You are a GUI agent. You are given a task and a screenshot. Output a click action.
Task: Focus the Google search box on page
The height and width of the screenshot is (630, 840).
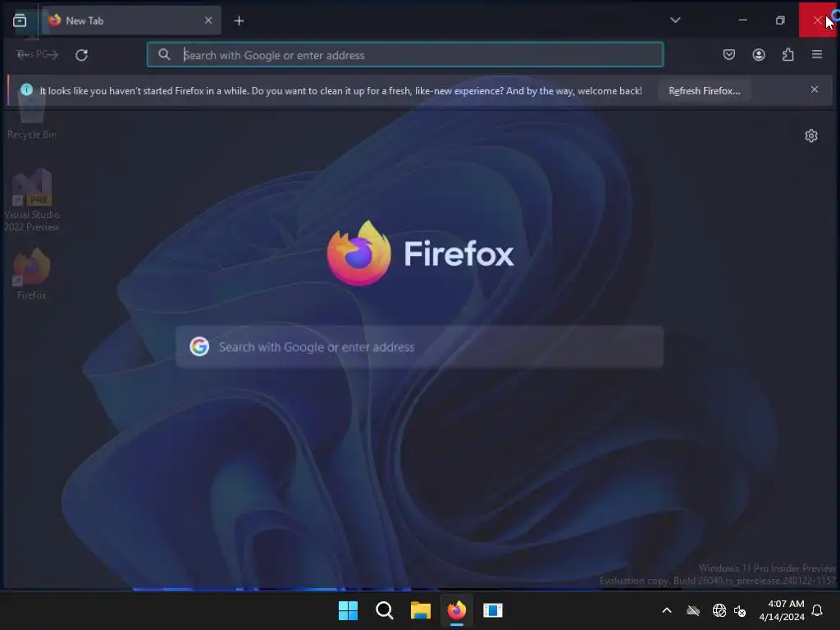(x=419, y=347)
